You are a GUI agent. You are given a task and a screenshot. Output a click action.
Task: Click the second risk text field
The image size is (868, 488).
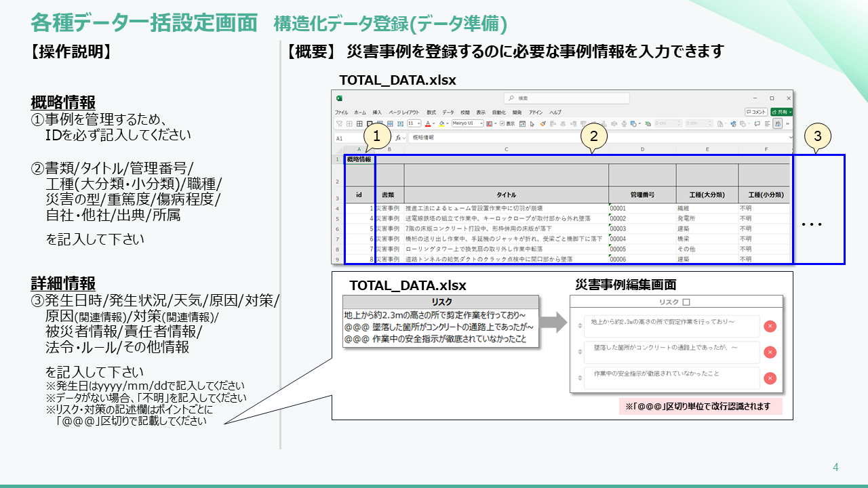[671, 352]
